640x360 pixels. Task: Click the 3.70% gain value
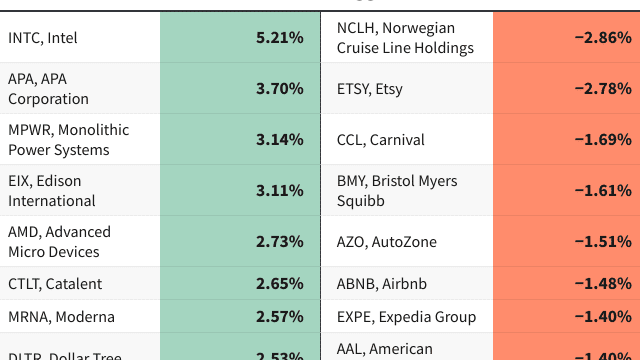280,89
